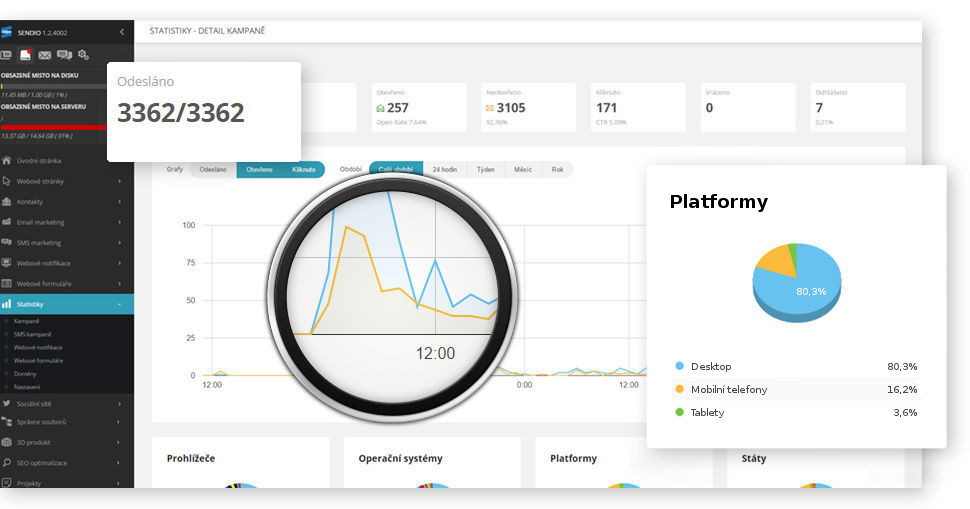Open Nastavení under Statistiky

pos(27,387)
